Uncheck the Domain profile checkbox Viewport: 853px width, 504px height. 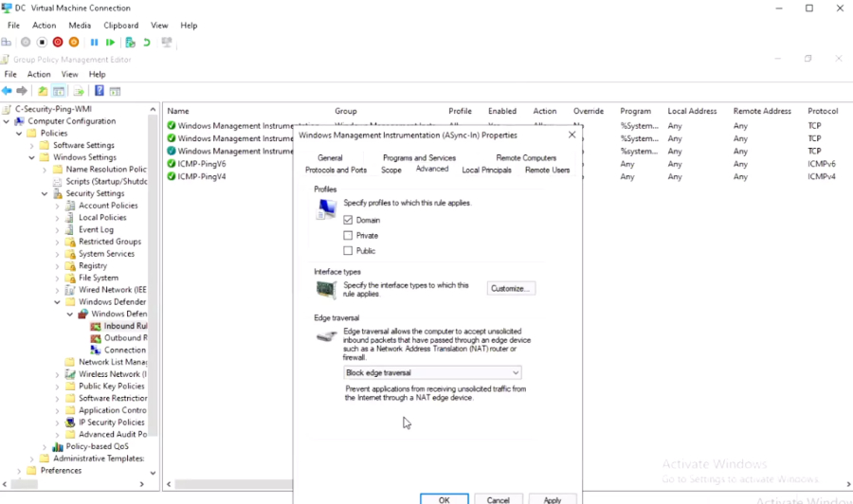(x=348, y=220)
